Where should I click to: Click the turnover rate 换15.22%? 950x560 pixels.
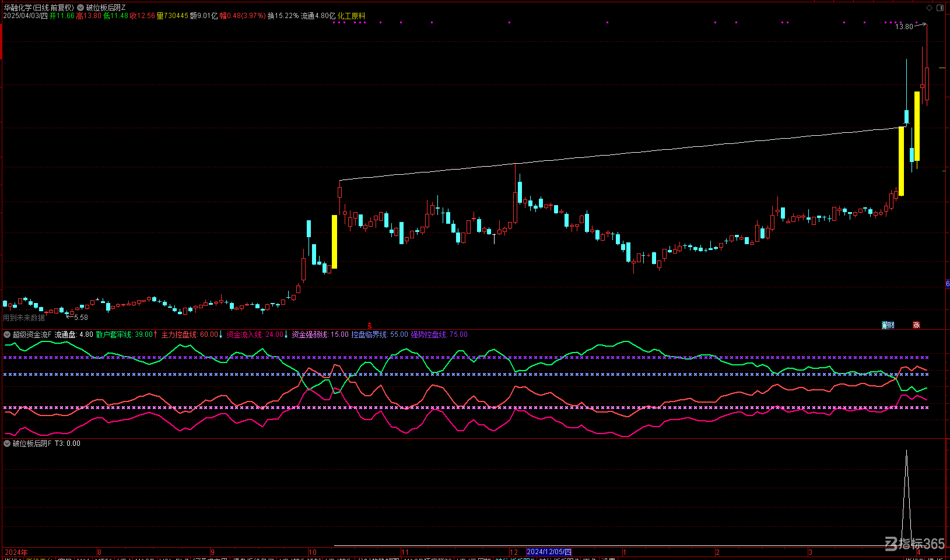point(283,16)
